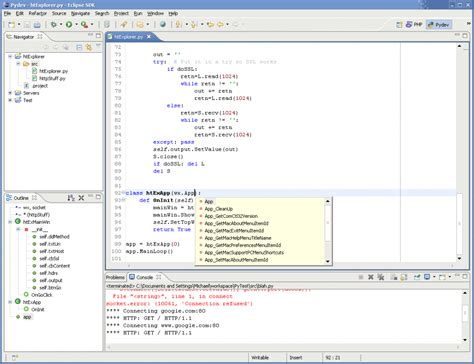Click the Pin Console icon
This screenshot has height=364, width=474.
pyautogui.click(x=417, y=277)
